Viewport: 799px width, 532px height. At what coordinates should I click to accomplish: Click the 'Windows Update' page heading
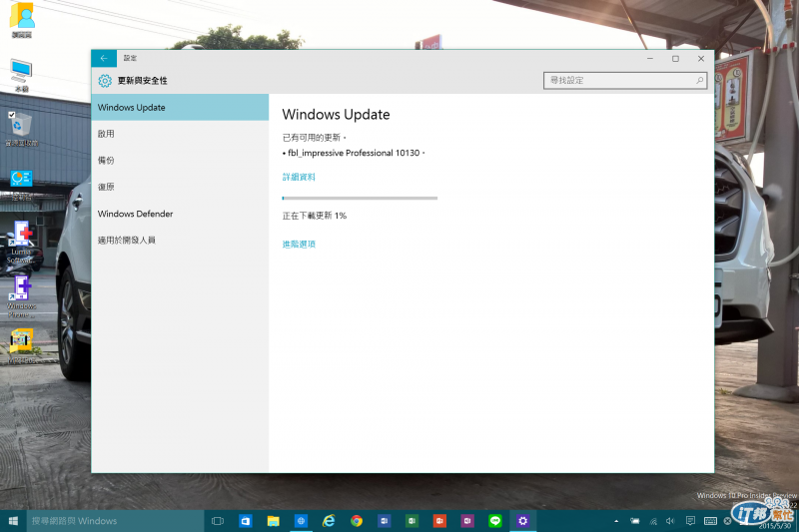(336, 115)
